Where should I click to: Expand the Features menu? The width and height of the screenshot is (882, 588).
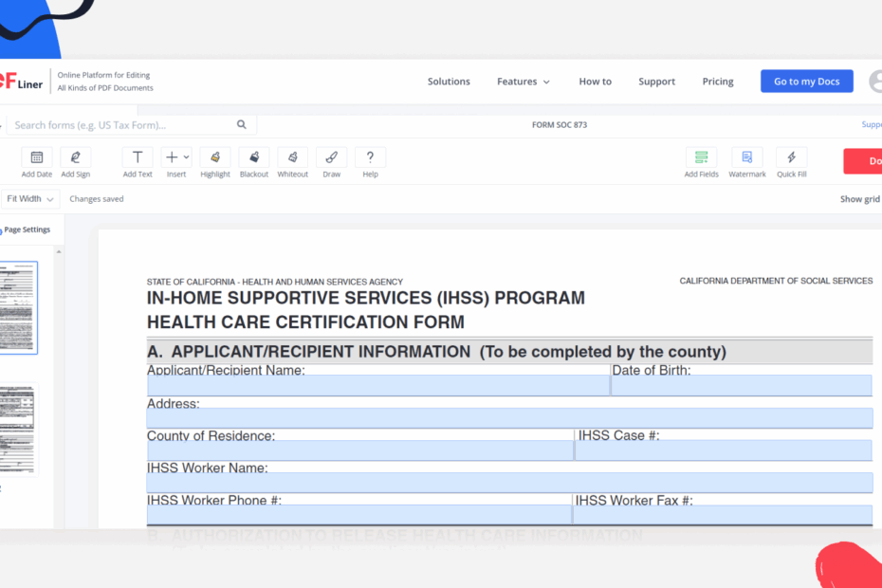[x=523, y=82]
